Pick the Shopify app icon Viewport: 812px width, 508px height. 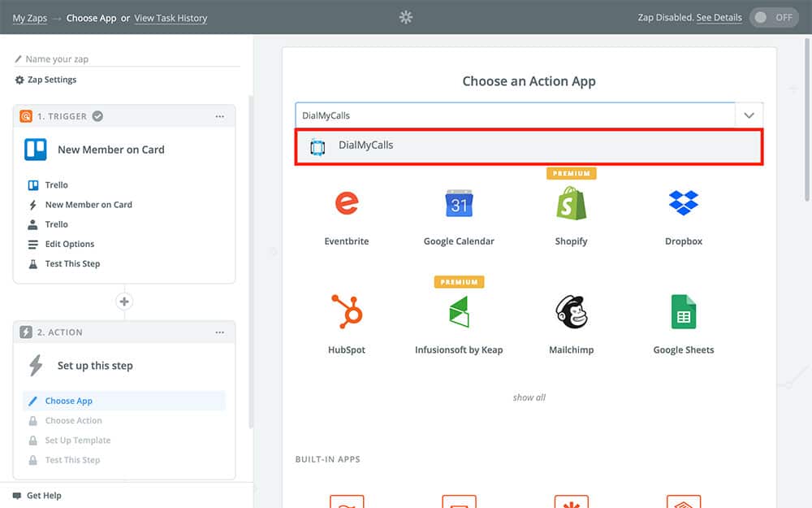571,203
